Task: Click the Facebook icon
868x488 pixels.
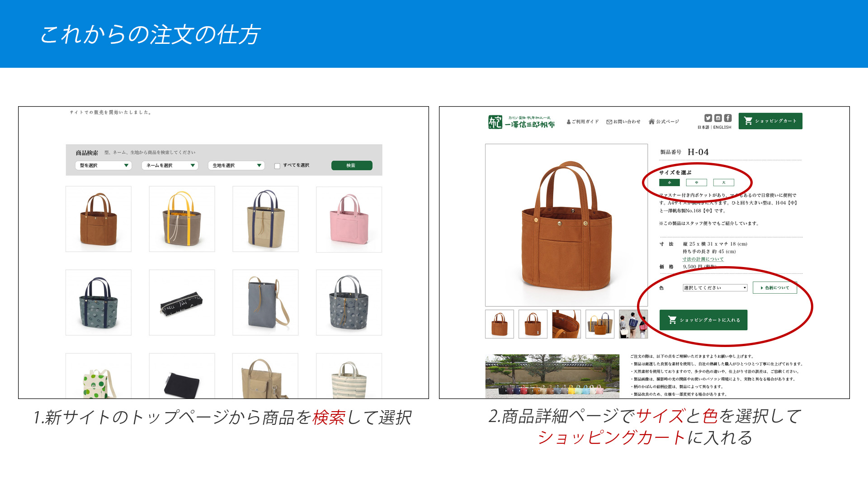Action: [x=728, y=118]
